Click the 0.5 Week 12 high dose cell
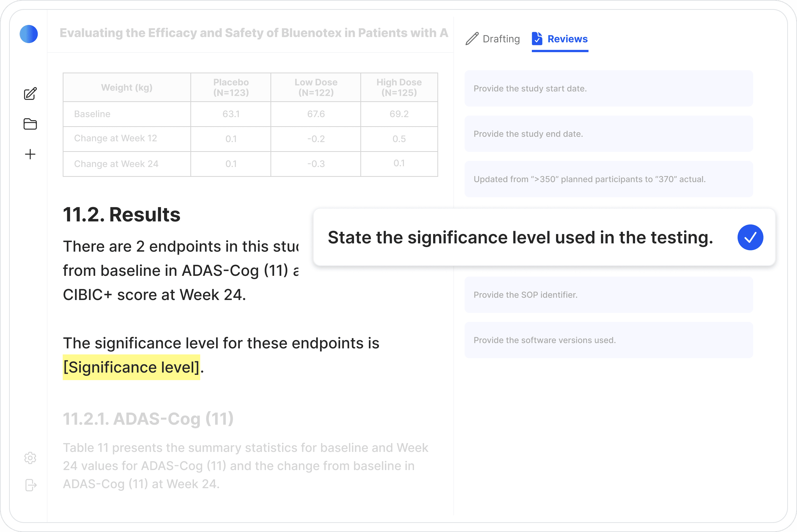Image resolution: width=797 pixels, height=532 pixels. tap(399, 139)
